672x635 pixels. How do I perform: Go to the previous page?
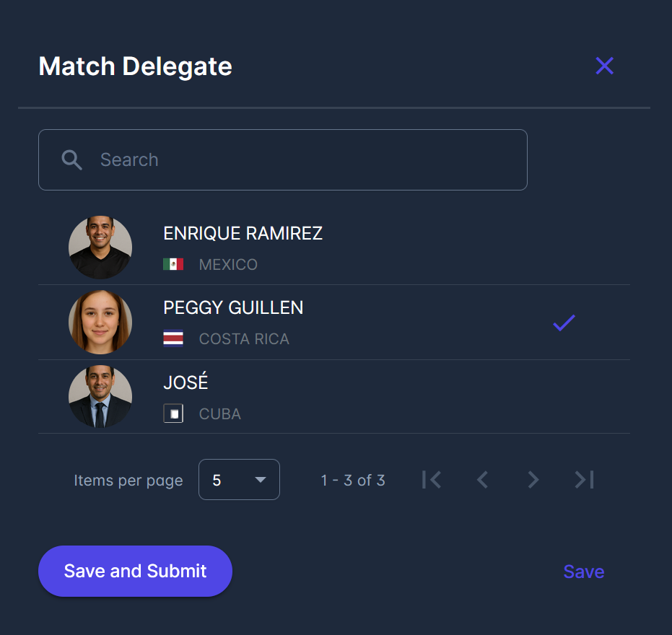tap(482, 480)
